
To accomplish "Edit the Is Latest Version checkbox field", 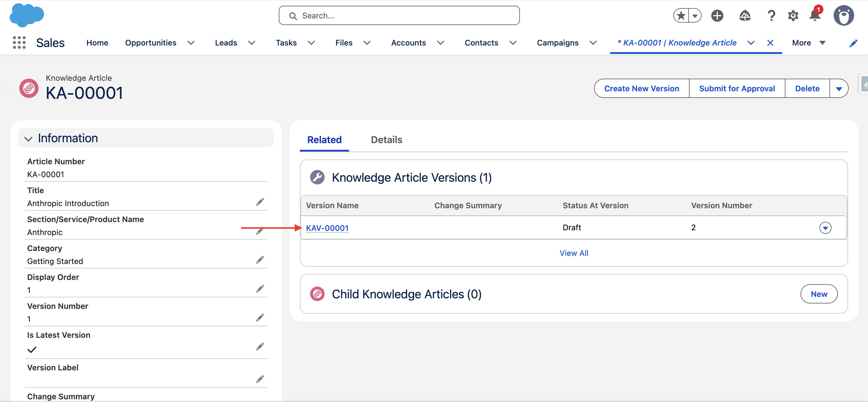I will click(x=260, y=347).
